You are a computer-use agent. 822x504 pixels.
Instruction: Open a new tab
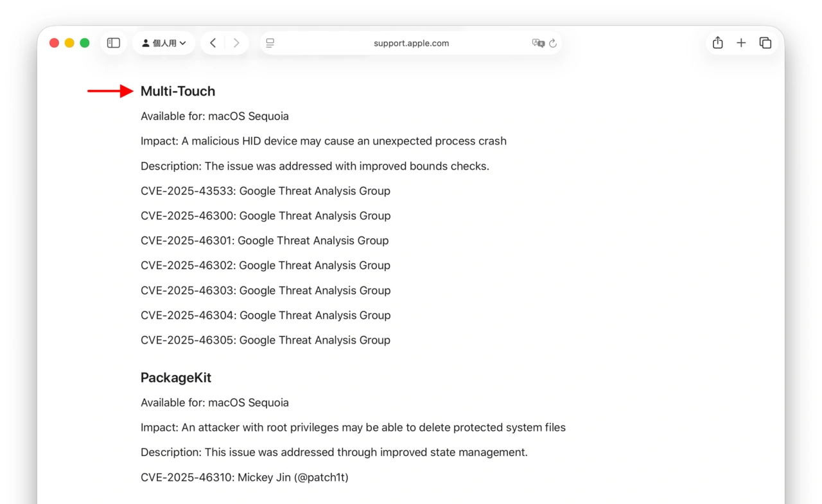click(741, 43)
